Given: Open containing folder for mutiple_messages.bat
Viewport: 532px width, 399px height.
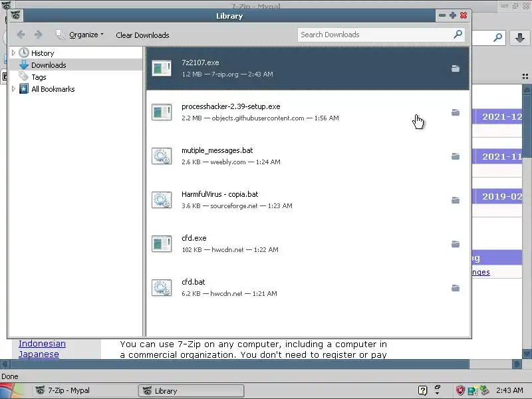Looking at the screenshot, I should click(x=456, y=156).
